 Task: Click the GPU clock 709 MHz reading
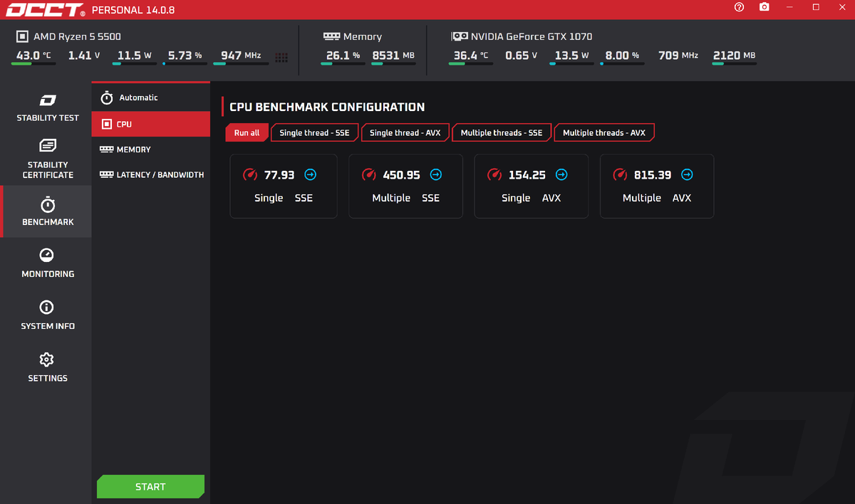678,55
